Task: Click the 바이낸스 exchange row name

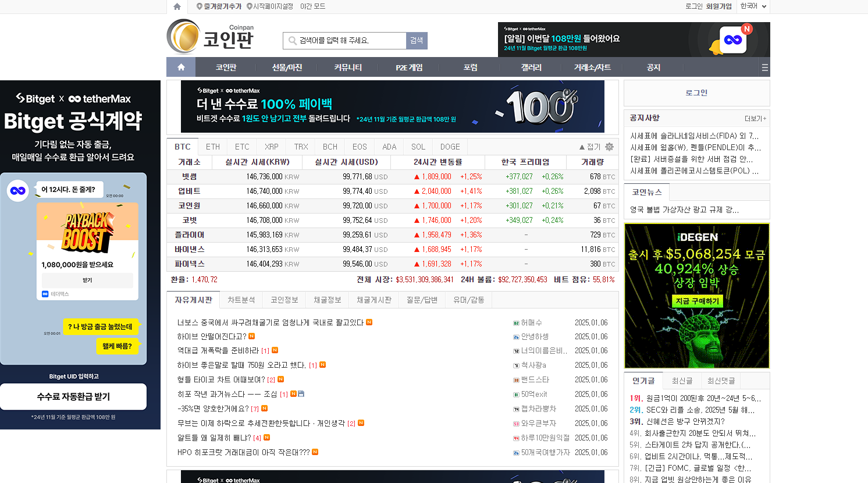Action: (x=190, y=249)
